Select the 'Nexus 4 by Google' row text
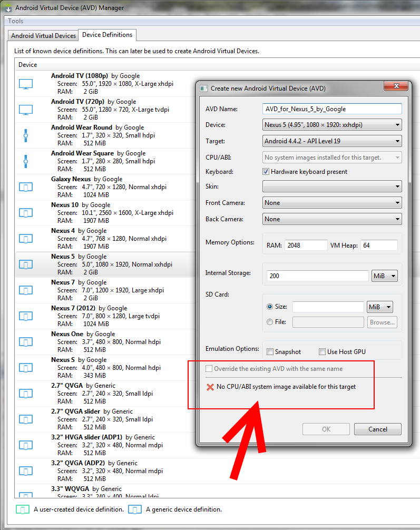The width and height of the screenshot is (420, 530). [79, 231]
